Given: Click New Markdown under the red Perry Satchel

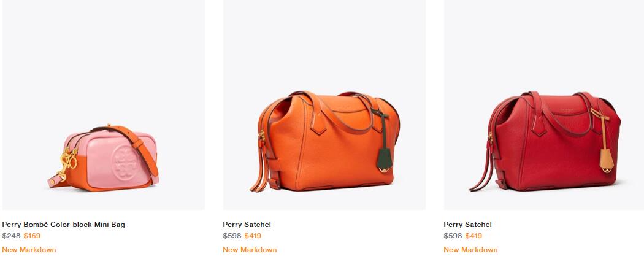Looking at the screenshot, I should (470, 250).
